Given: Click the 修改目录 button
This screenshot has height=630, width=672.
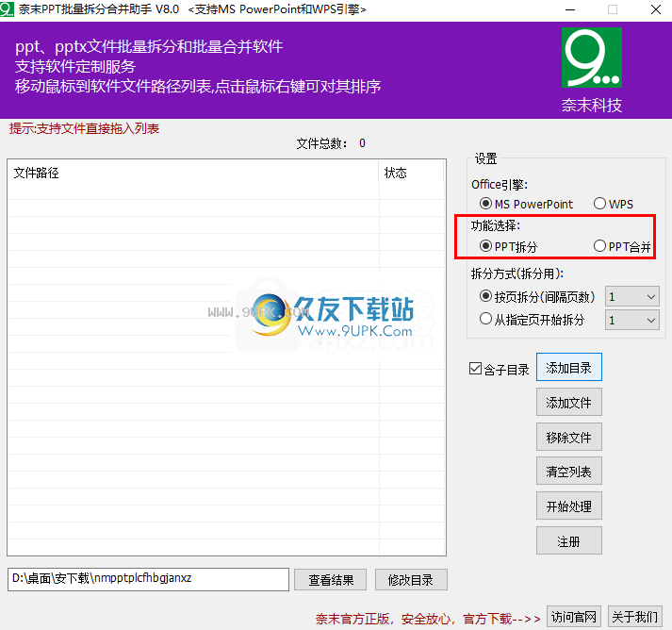Looking at the screenshot, I should click(411, 580).
